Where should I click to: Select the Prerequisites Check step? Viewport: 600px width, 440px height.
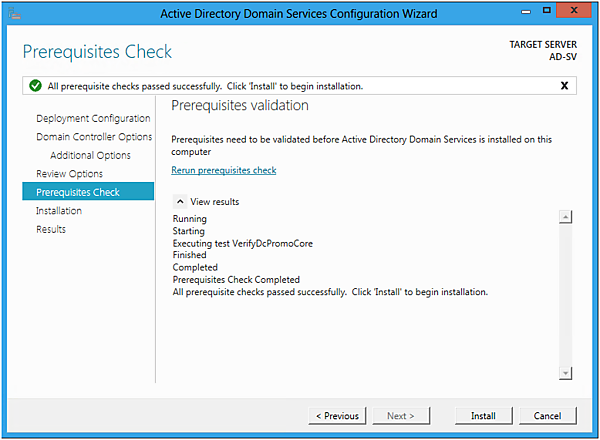pyautogui.click(x=78, y=192)
